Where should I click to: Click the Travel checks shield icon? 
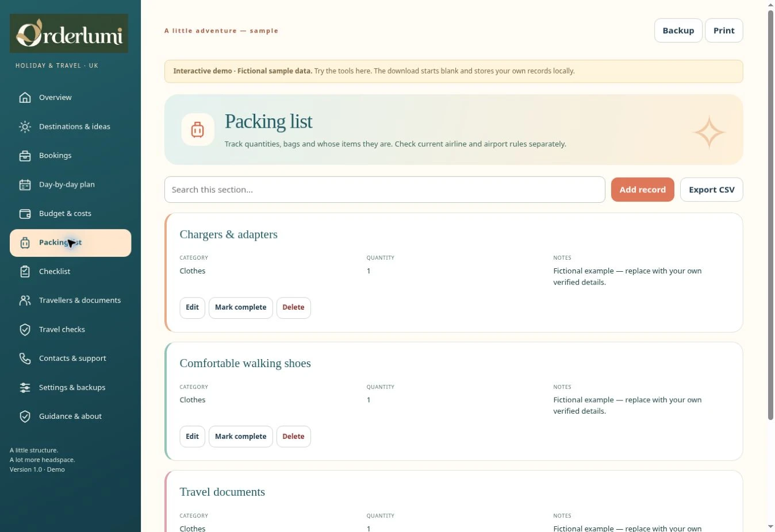click(x=25, y=329)
